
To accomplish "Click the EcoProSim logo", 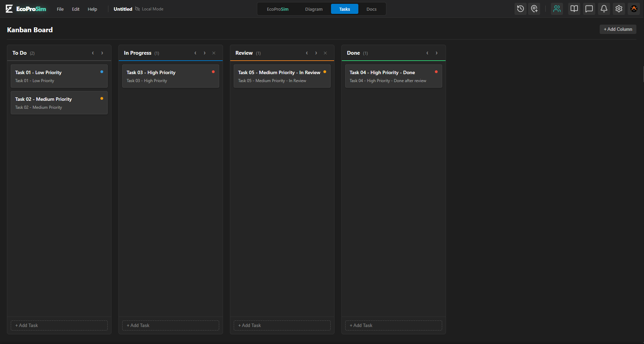I will coord(26,9).
